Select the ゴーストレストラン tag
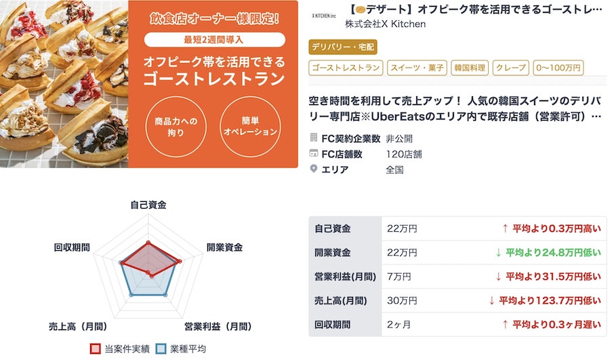Image resolution: width=610 pixels, height=364 pixels. pos(346,68)
